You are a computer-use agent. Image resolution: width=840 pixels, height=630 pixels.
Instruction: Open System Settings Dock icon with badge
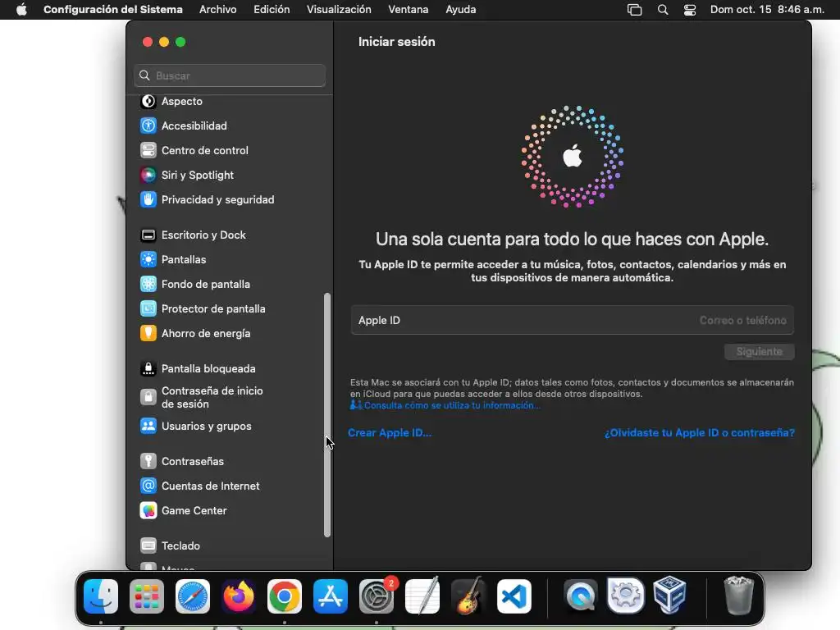coord(377,596)
